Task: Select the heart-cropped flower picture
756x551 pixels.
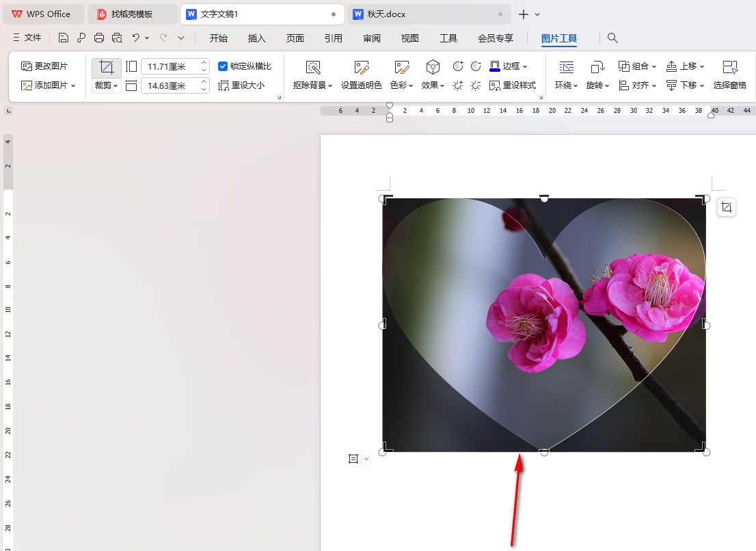Action: (x=544, y=325)
